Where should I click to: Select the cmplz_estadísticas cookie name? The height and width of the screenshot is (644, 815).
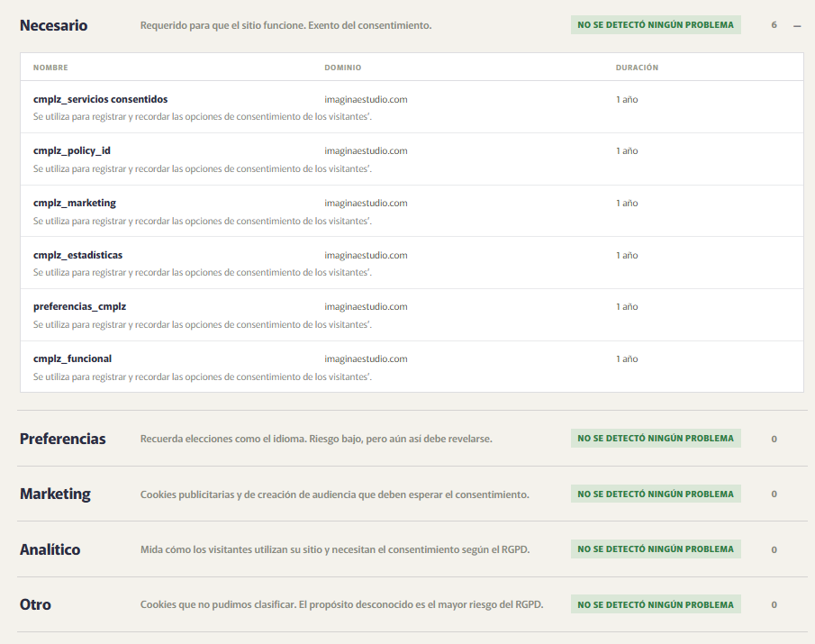[78, 255]
